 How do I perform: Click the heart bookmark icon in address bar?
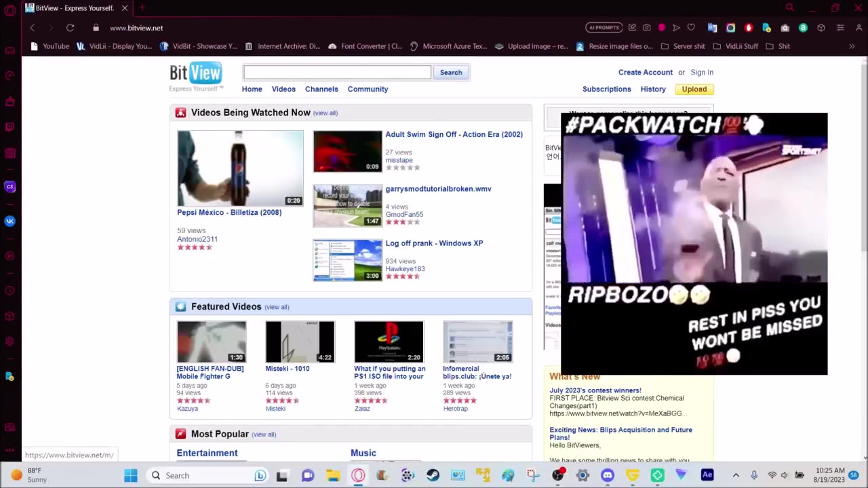(691, 28)
